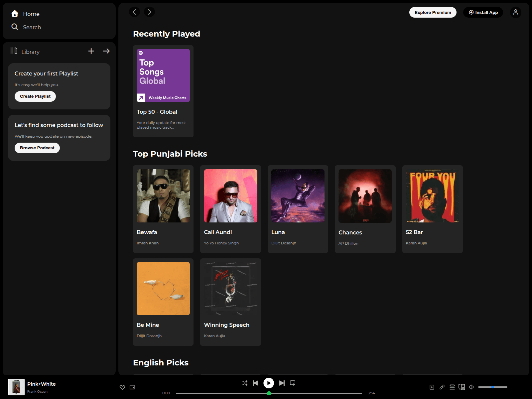This screenshot has width=532, height=399.
Task: Click the Library stack icon
Action: tap(14, 51)
